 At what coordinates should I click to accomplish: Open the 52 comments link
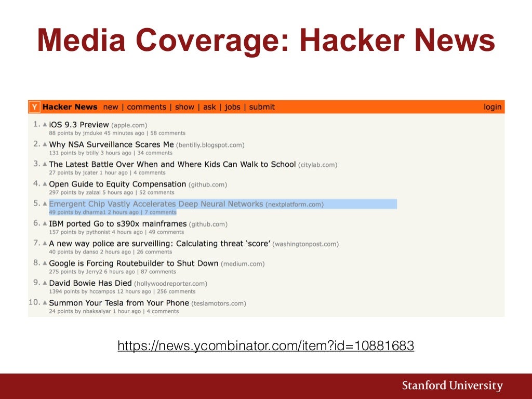[157, 192]
